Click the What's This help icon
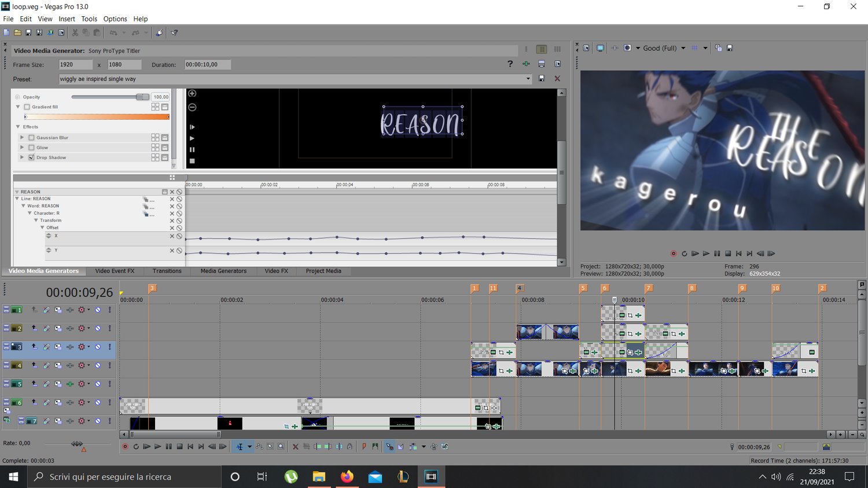The height and width of the screenshot is (488, 868). coord(174,32)
